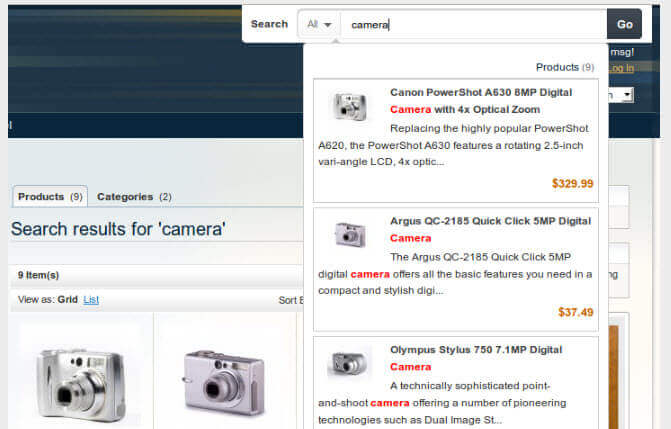Expand the dropdown at the right edge of the header
This screenshot has height=429, width=671.
pos(626,95)
